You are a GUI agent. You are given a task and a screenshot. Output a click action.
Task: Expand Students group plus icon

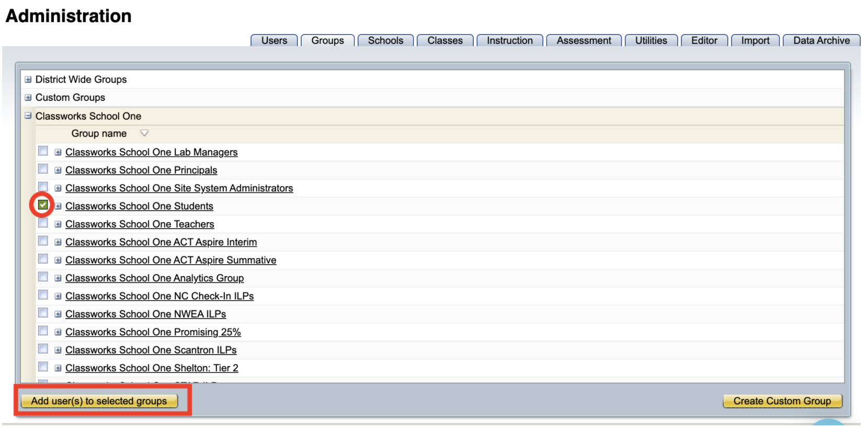[x=58, y=206]
